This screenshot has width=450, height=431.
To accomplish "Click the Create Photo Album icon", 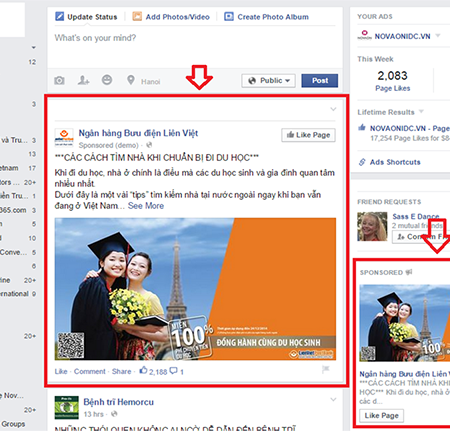I will (x=229, y=16).
